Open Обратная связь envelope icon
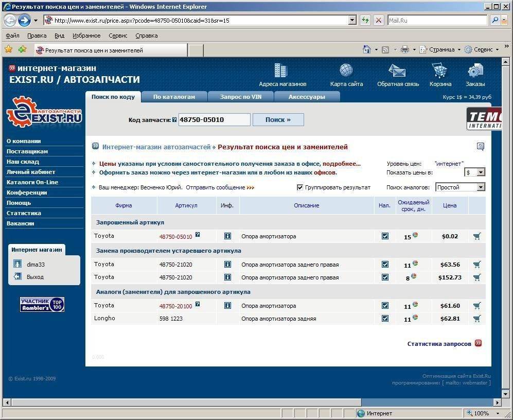The height and width of the screenshot is (420, 513). (x=397, y=71)
